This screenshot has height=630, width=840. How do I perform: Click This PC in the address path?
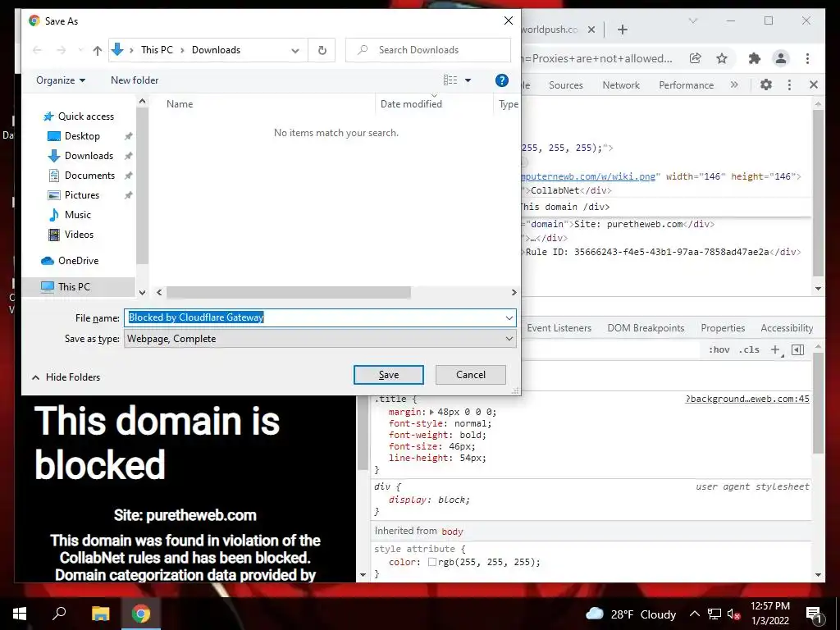157,50
